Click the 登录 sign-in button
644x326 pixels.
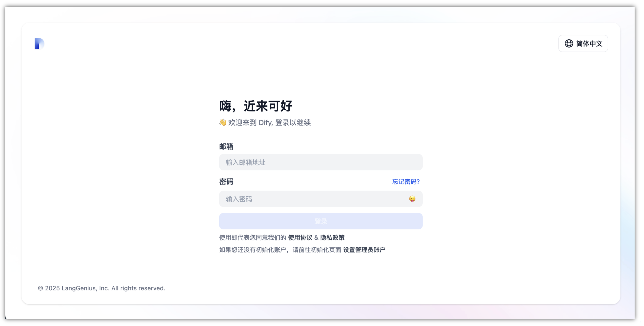321,221
